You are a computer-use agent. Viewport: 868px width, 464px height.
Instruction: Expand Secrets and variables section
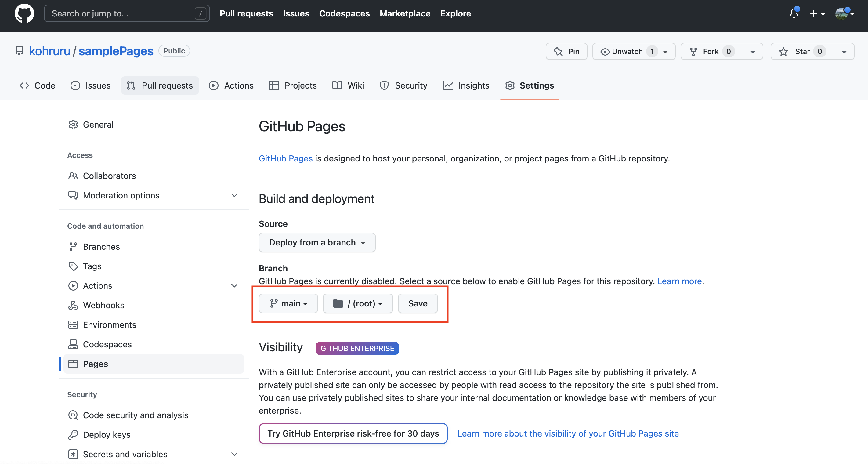click(x=234, y=454)
